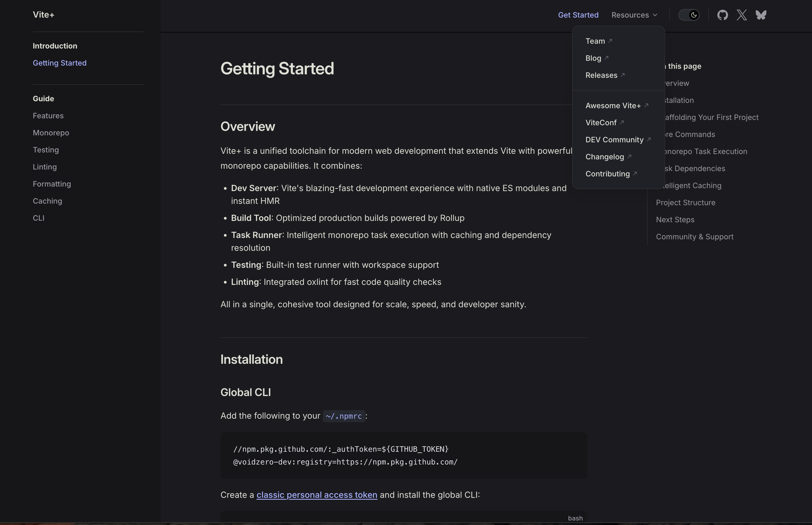
Task: Choose Changelog in the Resources menu
Action: click(605, 157)
